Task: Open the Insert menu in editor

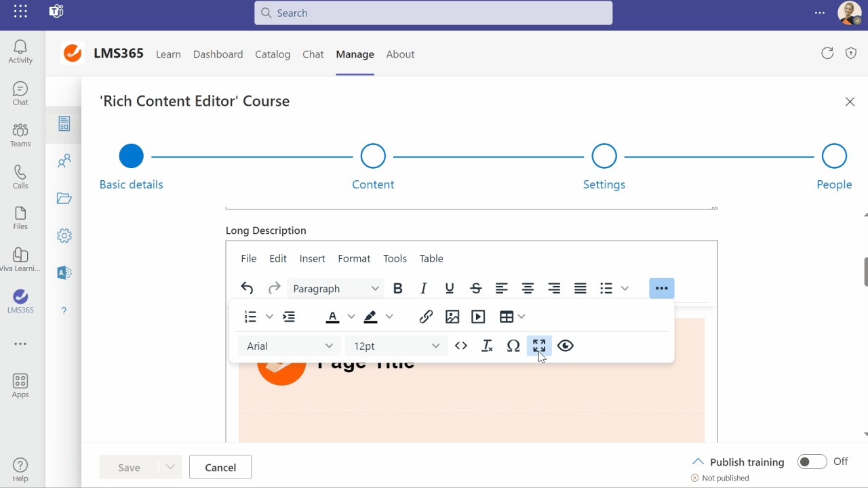Action: (312, 258)
